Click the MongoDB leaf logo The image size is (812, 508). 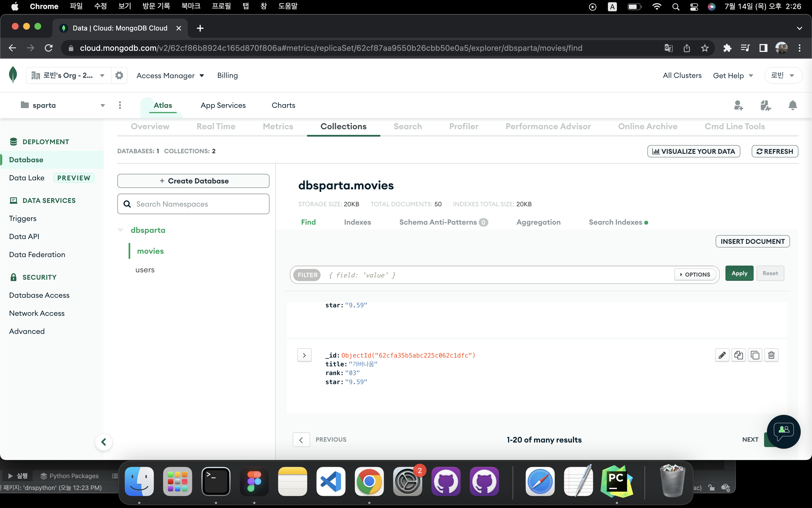(13, 75)
